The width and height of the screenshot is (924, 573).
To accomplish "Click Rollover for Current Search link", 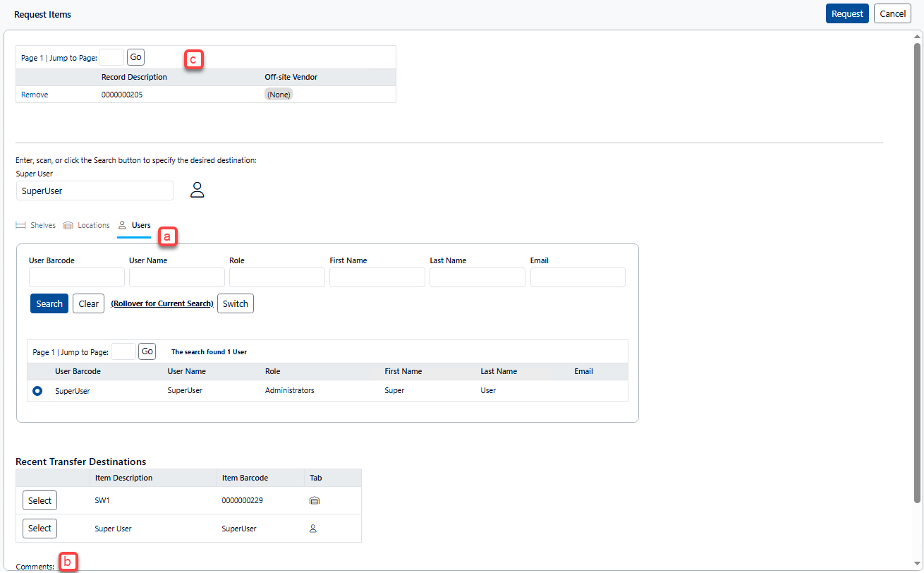I will pos(162,303).
